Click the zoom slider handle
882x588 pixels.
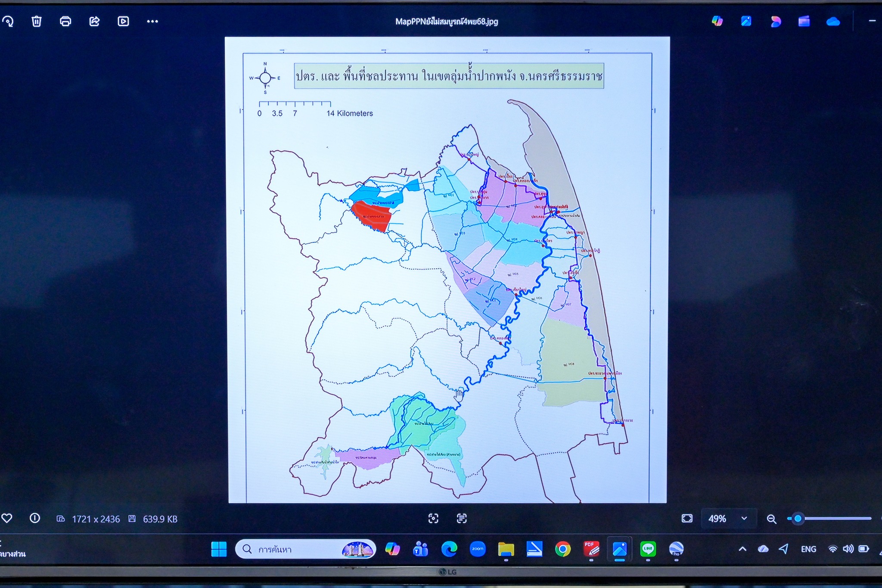pos(798,518)
